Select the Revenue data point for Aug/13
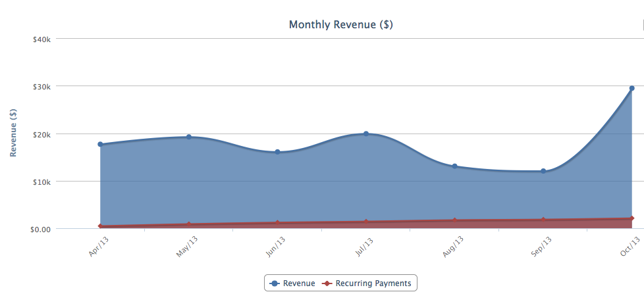The image size is (644, 294). (x=454, y=166)
